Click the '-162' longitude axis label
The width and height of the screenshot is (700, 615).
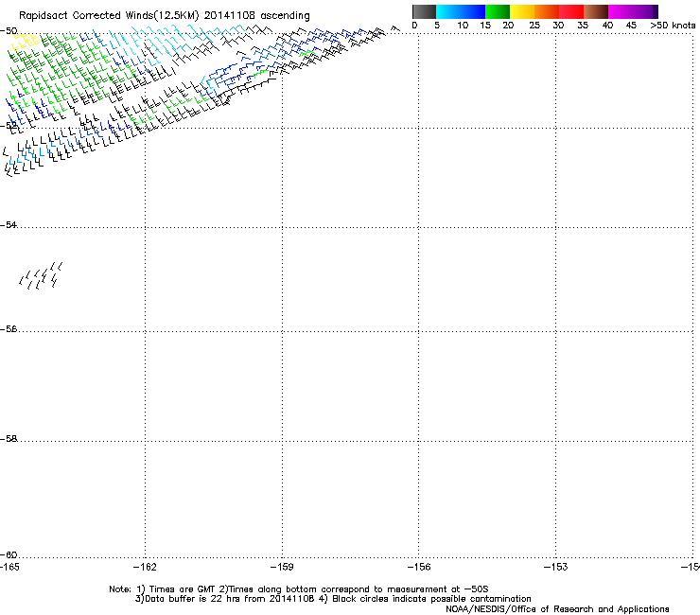tap(145, 567)
